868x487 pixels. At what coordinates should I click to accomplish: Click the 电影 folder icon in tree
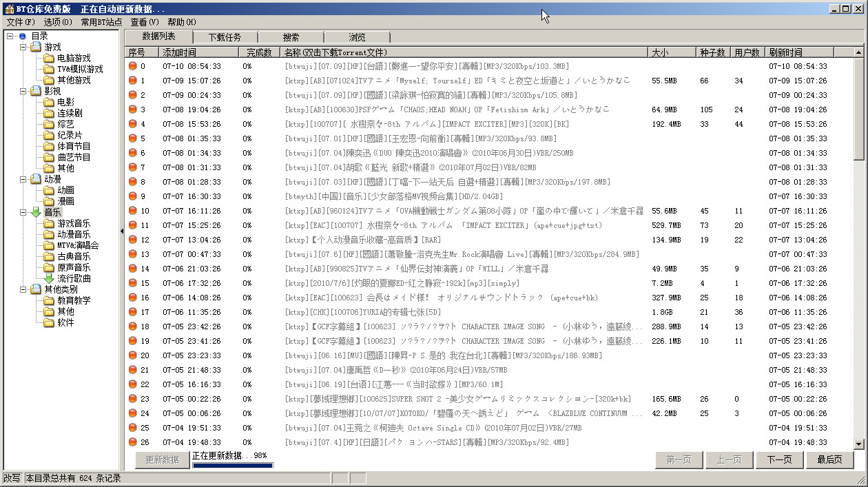(49, 103)
